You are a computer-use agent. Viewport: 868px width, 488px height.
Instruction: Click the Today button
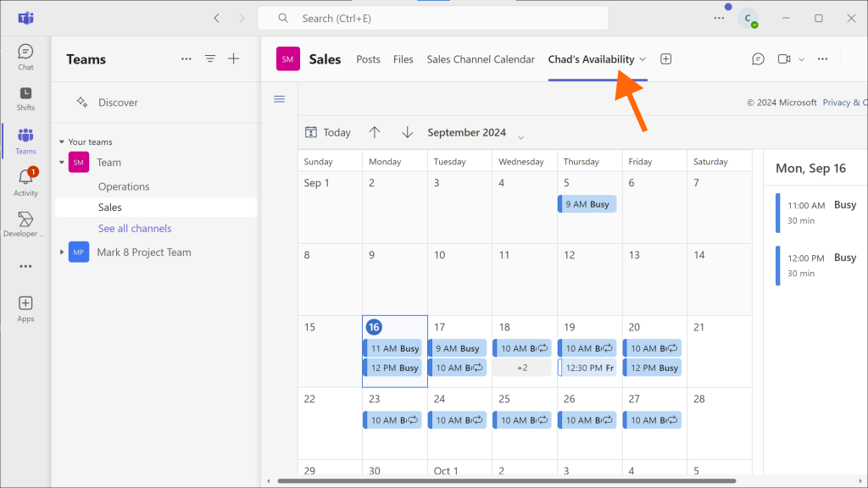[x=328, y=132]
